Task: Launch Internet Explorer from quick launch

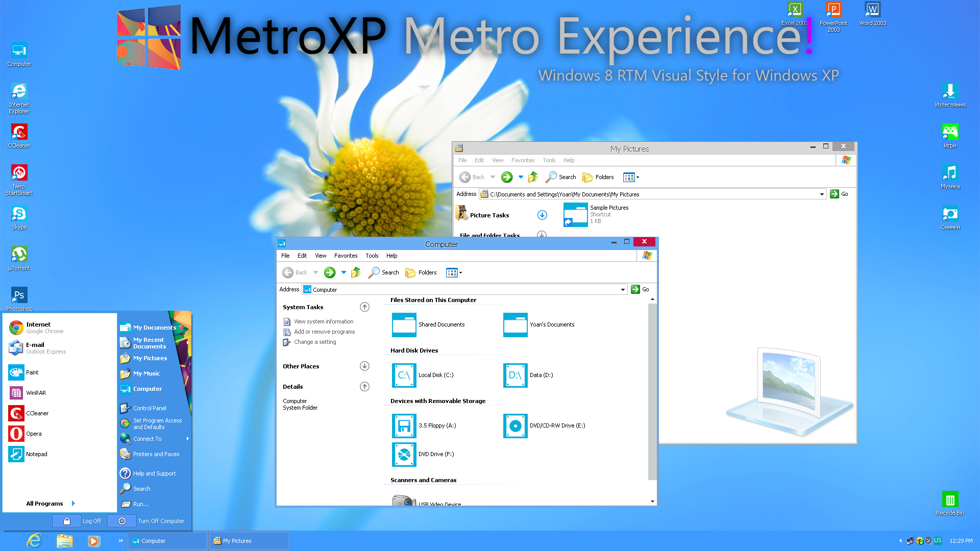Action: pos(34,541)
